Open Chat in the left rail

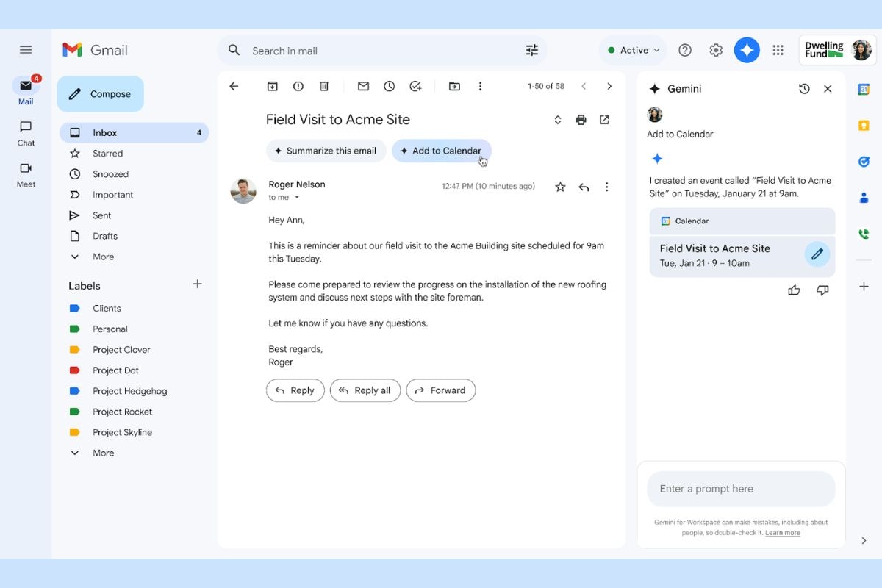coord(26,133)
